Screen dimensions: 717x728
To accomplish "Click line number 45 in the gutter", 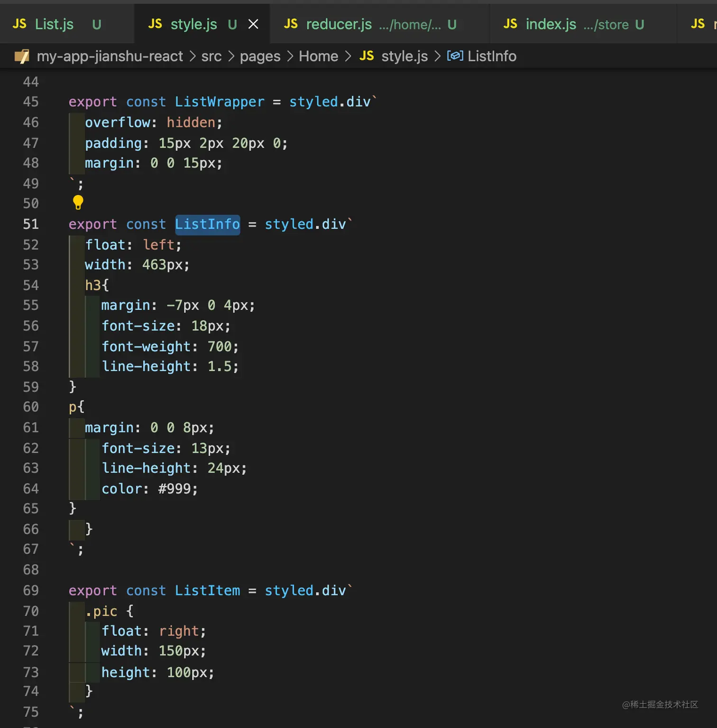I will [31, 102].
